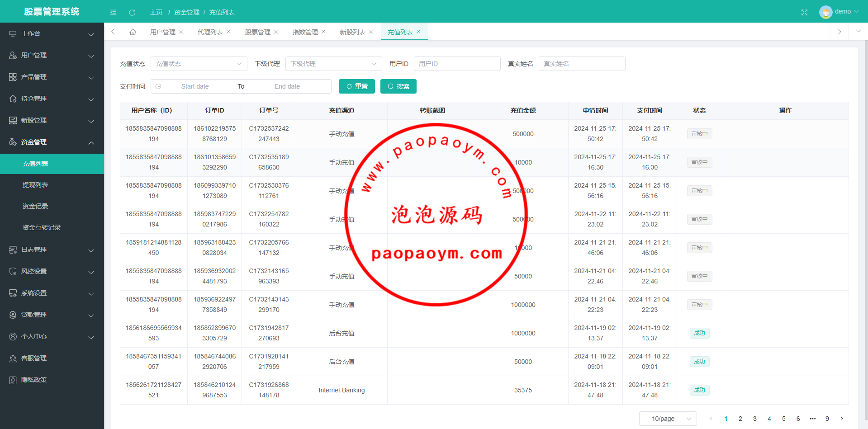Expand the 持仓管理 sidebar menu

(x=52, y=99)
